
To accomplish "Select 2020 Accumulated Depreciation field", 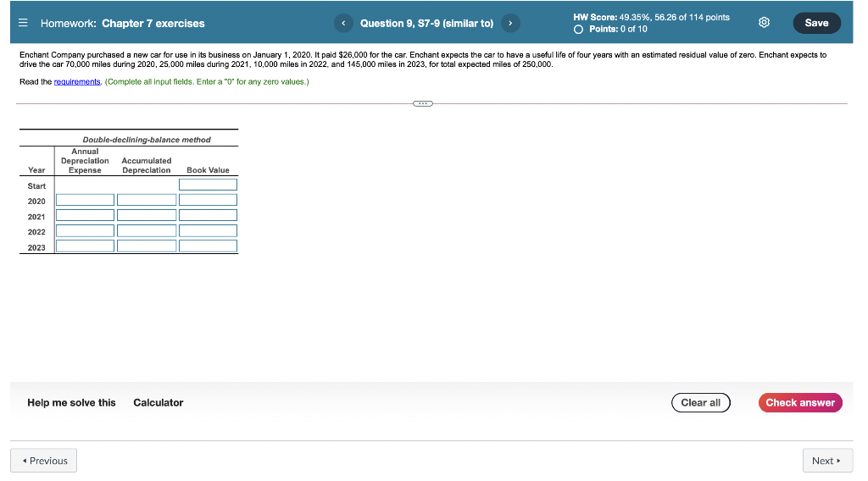I will coord(147,200).
